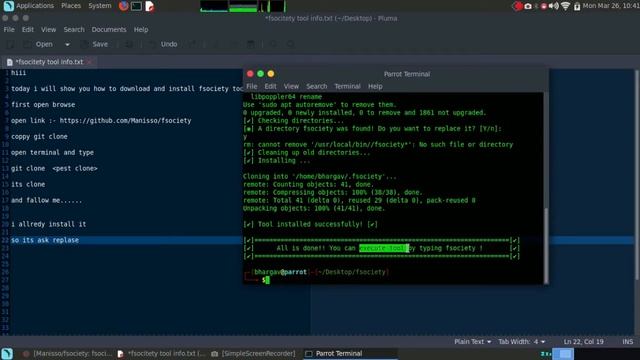The image size is (640, 360).
Task: Click the highlighted line 'so its ask replase'
Action: 45,240
